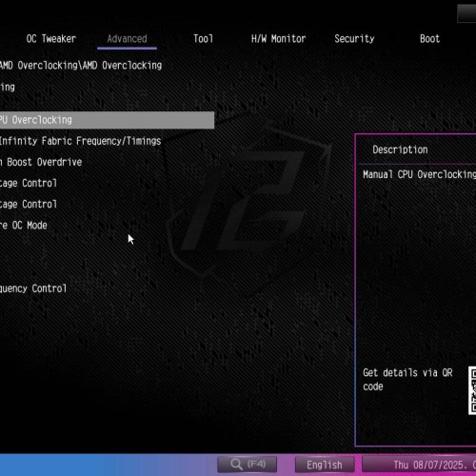
Task: Click the Get details via QR code text
Action: [407, 380]
